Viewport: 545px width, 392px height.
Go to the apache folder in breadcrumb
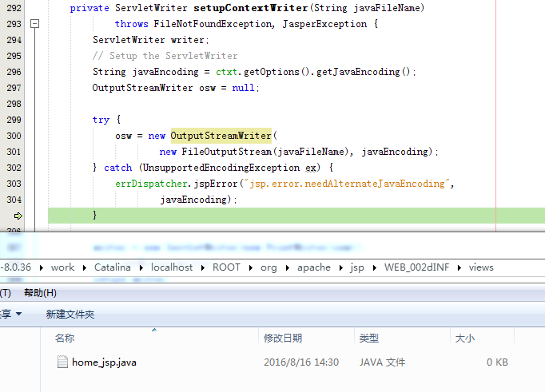pyautogui.click(x=314, y=267)
